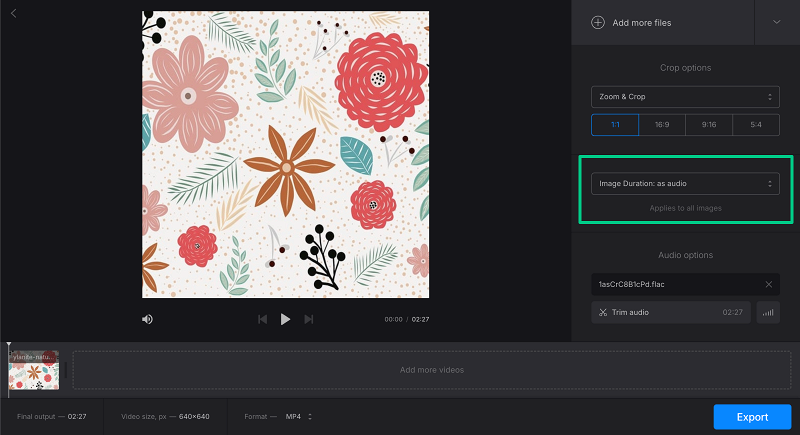
Task: Click the Applies to all images note
Action: [685, 208]
